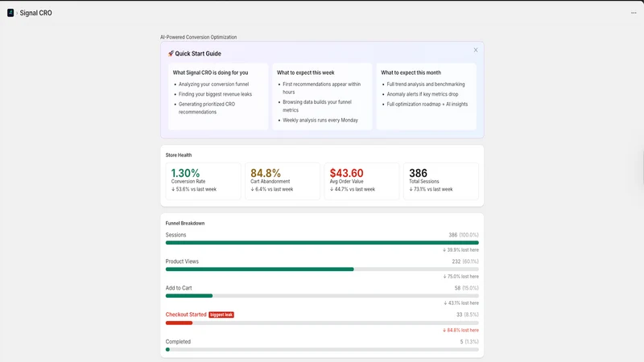
Task: Click the 'Product Views' funnel label
Action: pyautogui.click(x=182, y=261)
